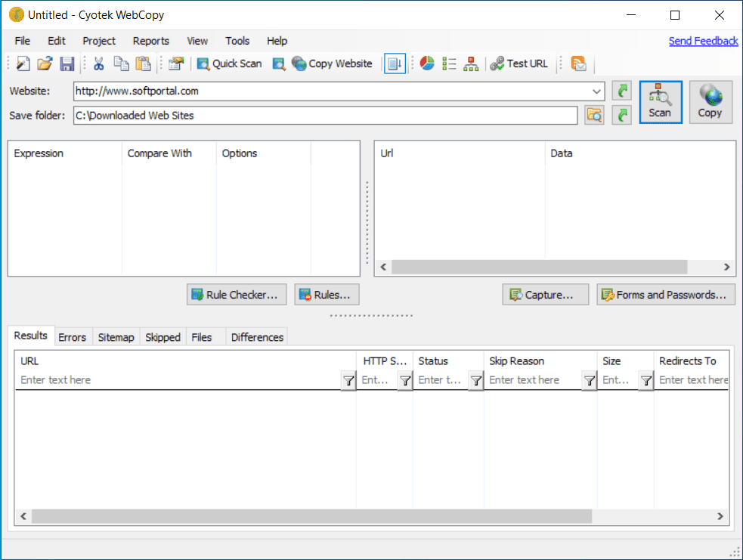This screenshot has height=560, width=743.
Task: Browse for save folder with folder icon
Action: [595, 116]
